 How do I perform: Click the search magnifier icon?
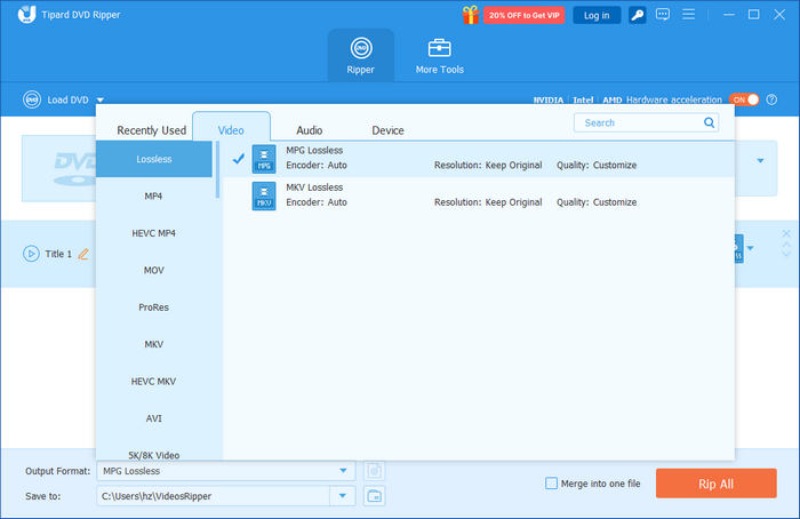point(709,122)
